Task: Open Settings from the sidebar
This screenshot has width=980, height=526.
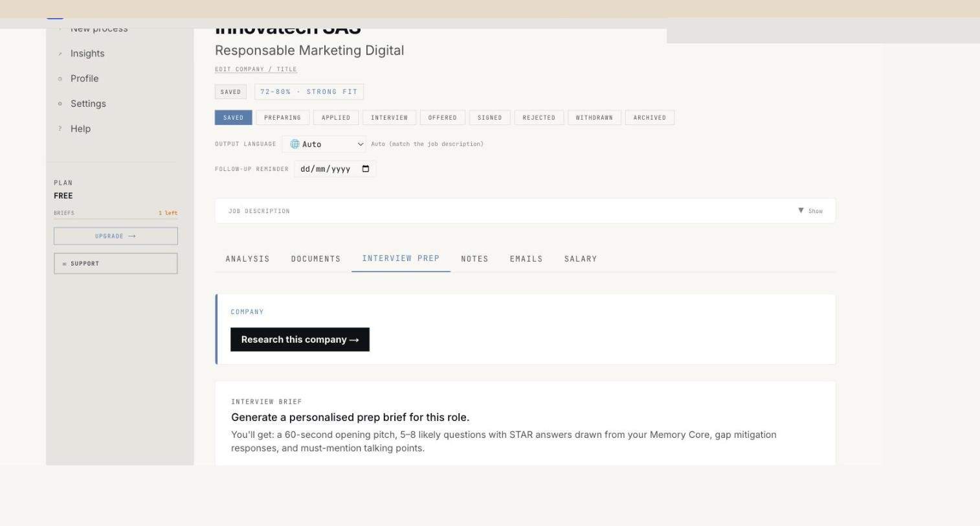Action: click(88, 104)
